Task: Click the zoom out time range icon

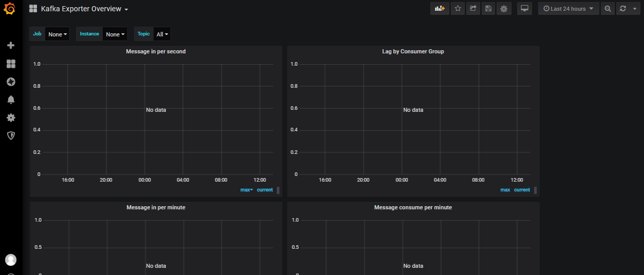Action: pos(608,8)
